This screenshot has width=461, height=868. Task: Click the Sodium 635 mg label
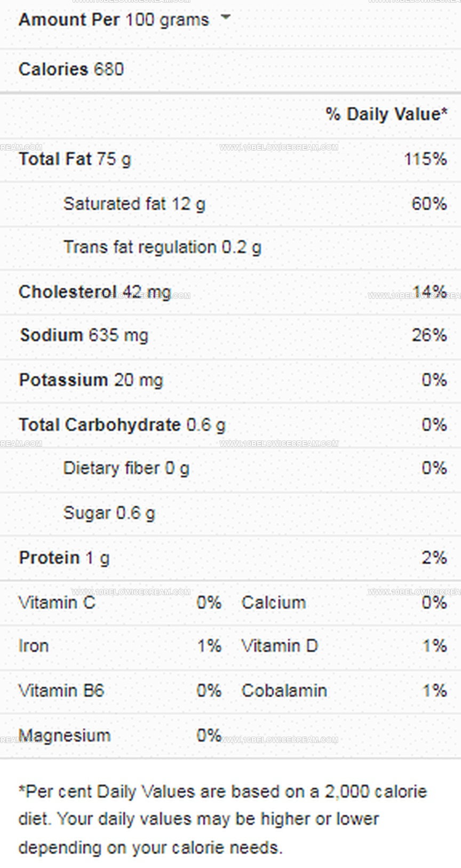(84, 335)
